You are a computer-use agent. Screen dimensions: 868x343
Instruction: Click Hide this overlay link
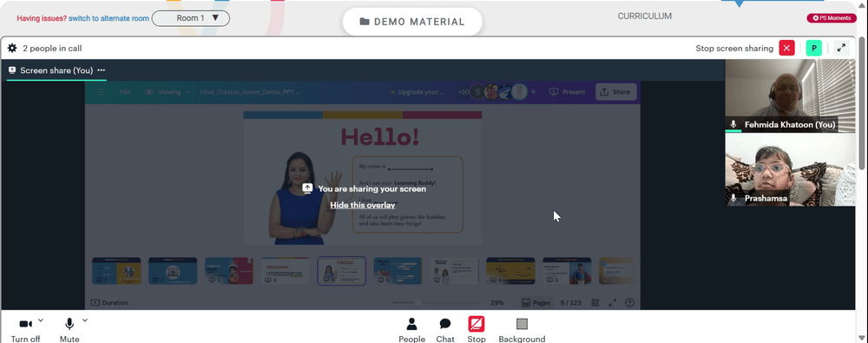click(x=363, y=205)
